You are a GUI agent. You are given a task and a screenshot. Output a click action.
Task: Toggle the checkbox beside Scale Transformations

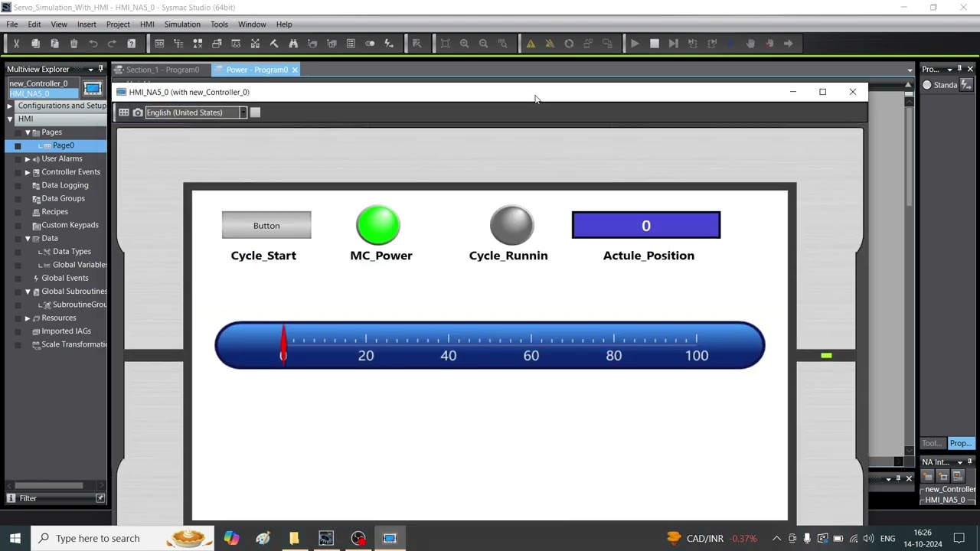(x=18, y=344)
